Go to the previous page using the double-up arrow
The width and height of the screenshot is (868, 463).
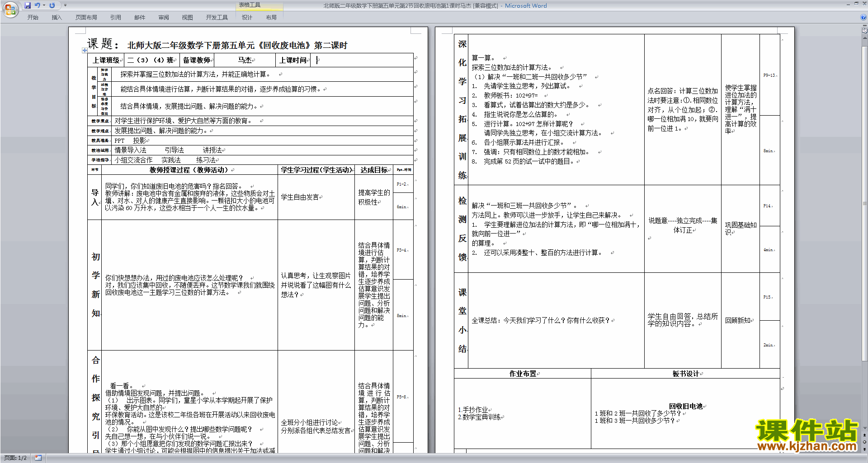(865, 435)
